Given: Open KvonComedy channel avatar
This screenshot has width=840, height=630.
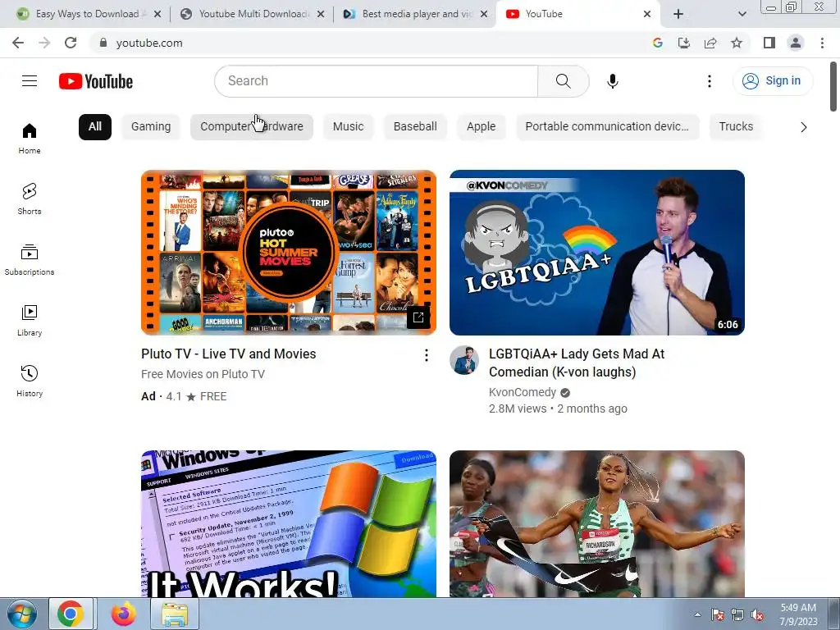Looking at the screenshot, I should [x=464, y=360].
